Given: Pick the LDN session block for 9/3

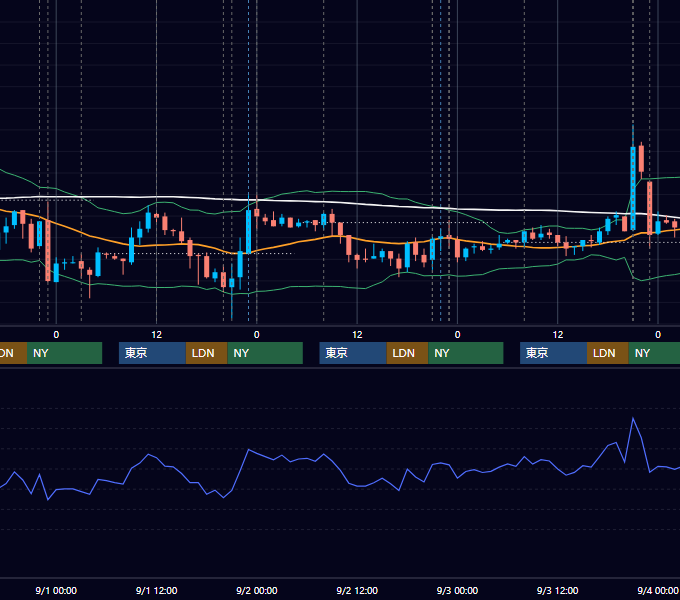Looking at the screenshot, I should click(x=608, y=353).
